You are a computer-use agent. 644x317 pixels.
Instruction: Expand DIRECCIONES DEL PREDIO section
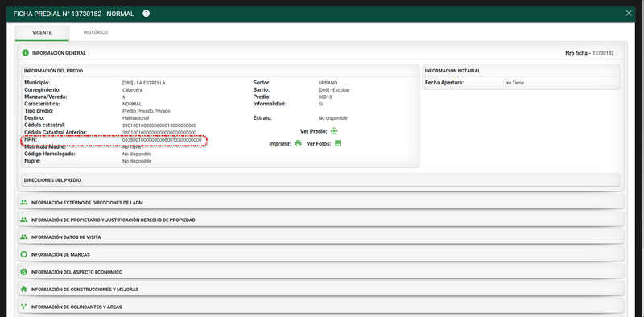pyautogui.click(x=320, y=180)
